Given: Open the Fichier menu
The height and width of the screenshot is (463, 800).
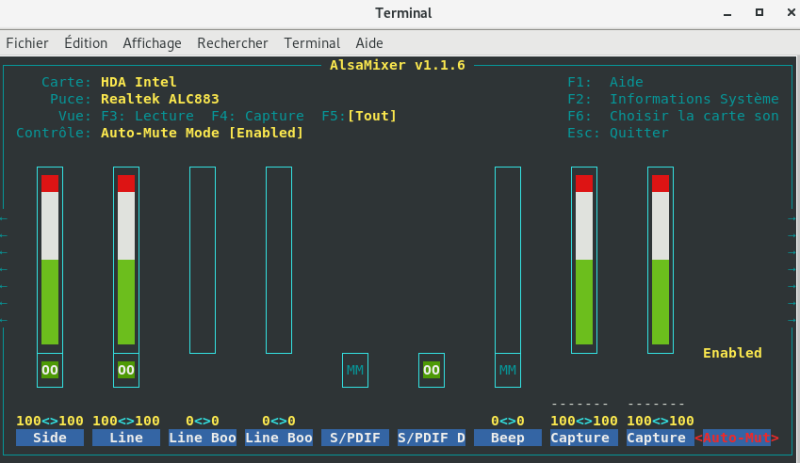Looking at the screenshot, I should (x=27, y=43).
